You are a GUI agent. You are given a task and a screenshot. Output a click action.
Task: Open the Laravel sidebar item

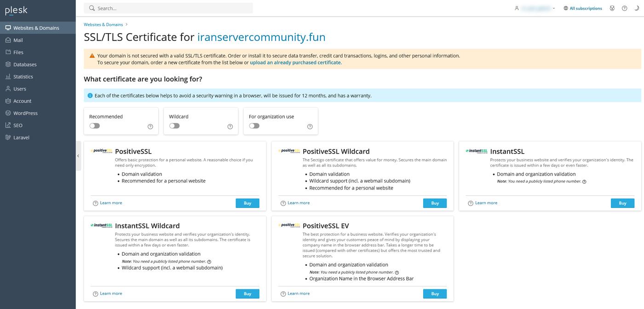tap(21, 137)
